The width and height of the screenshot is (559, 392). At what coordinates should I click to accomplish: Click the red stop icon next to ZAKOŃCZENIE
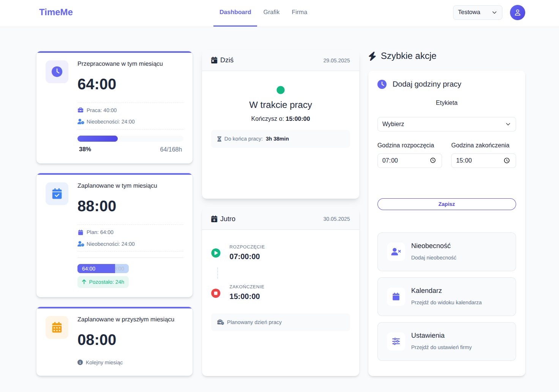click(216, 293)
